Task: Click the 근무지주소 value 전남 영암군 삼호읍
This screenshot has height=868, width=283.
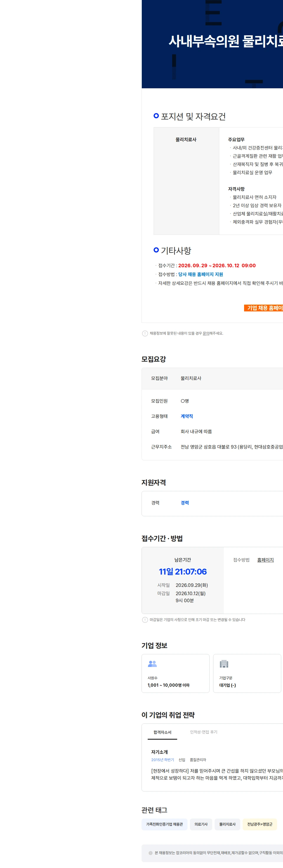Action: tap(231, 447)
